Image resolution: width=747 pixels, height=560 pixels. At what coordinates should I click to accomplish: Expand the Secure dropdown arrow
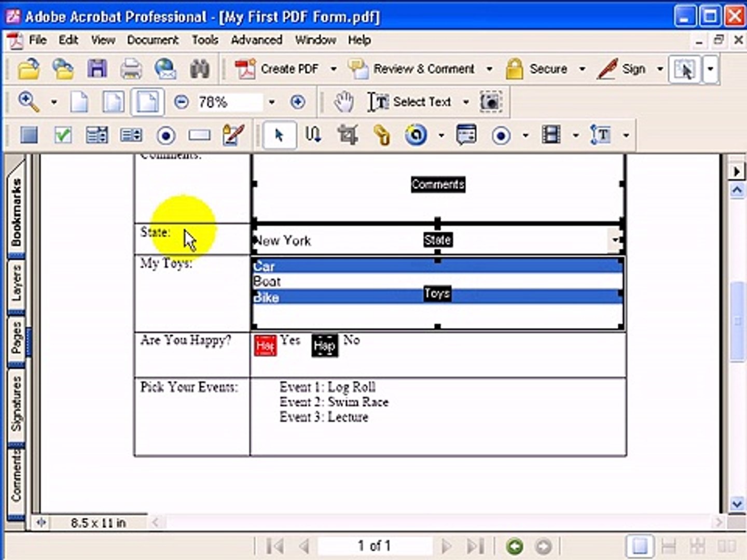[582, 69]
